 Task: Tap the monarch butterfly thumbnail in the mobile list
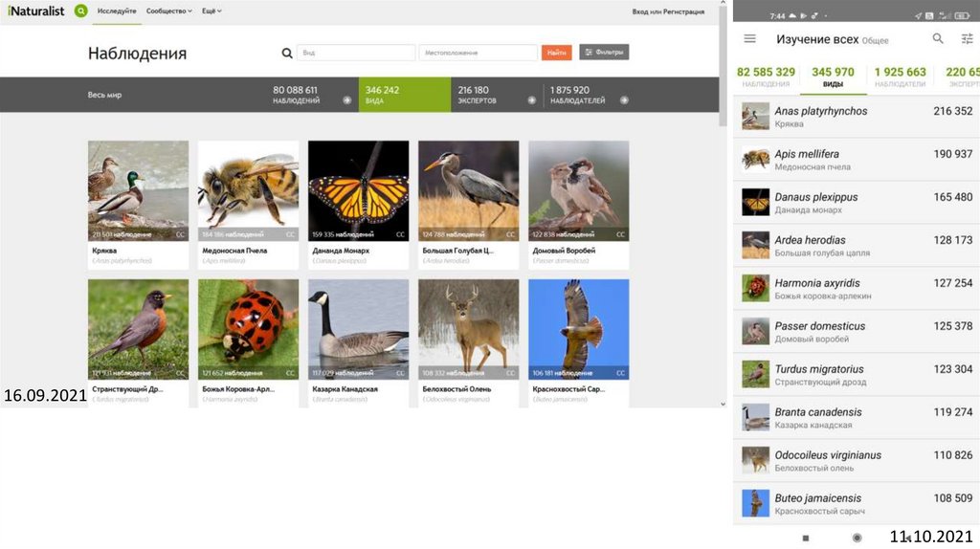coord(756,203)
